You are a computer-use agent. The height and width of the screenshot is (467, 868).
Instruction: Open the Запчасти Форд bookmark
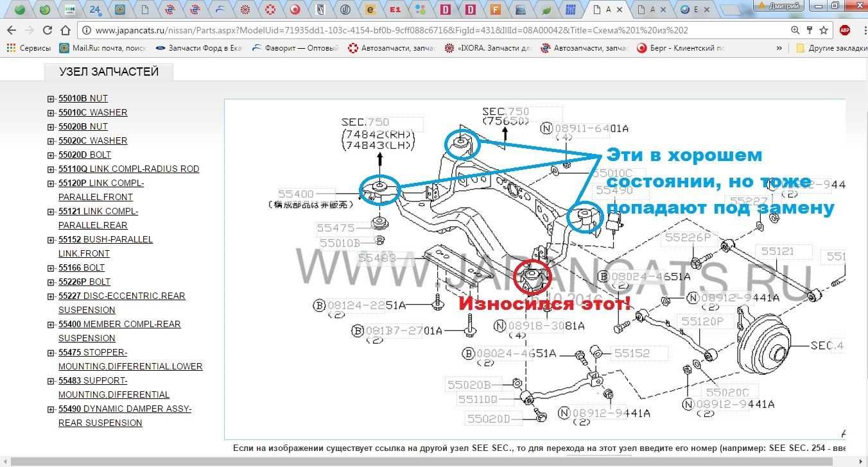(199, 48)
